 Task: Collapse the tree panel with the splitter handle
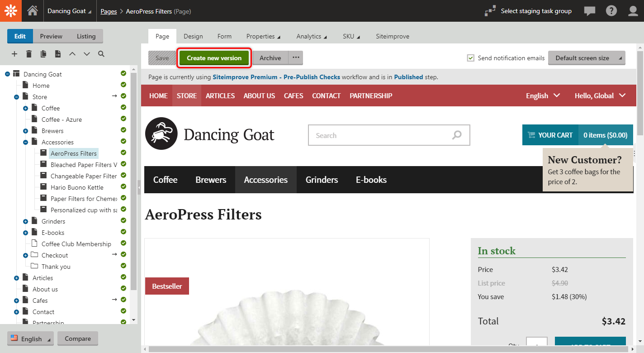pyautogui.click(x=139, y=187)
